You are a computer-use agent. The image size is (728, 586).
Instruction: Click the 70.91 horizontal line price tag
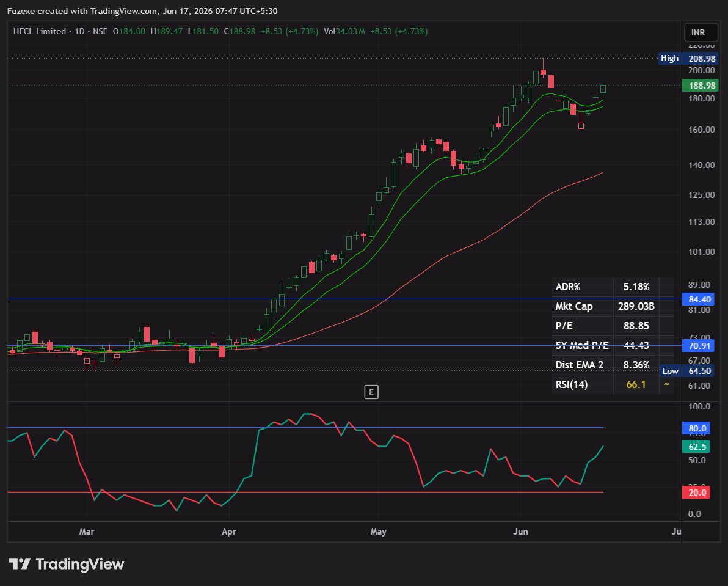point(698,346)
